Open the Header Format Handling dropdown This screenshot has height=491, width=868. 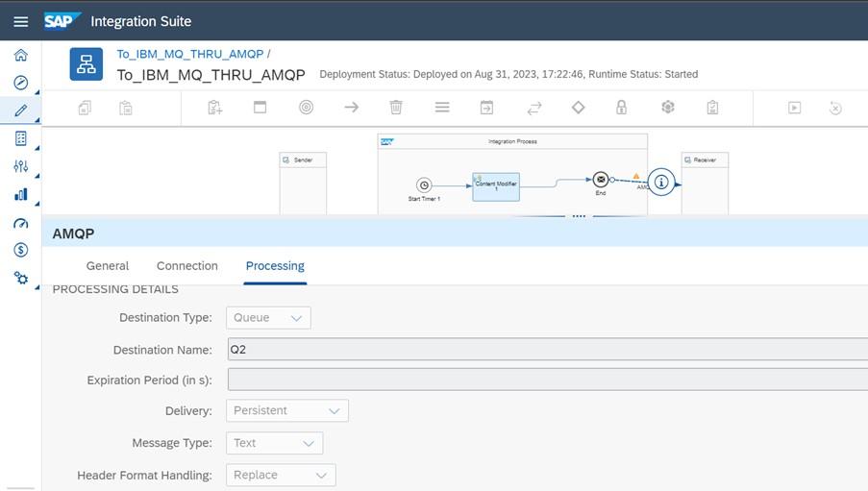pyautogui.click(x=281, y=475)
